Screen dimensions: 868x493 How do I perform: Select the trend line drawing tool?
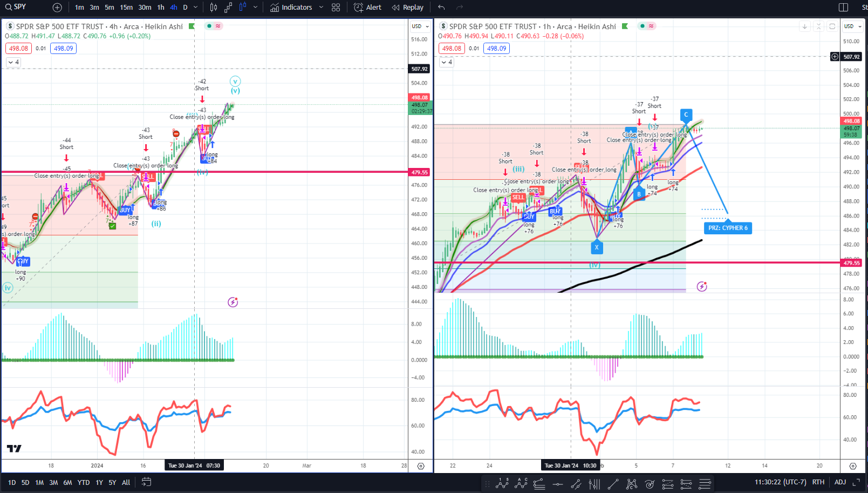coord(613,484)
